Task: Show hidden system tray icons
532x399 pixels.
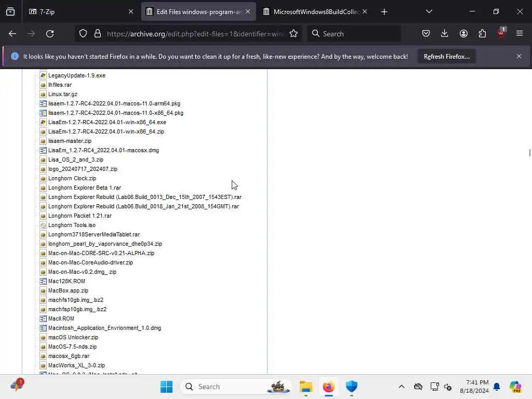Action: pyautogui.click(x=402, y=387)
